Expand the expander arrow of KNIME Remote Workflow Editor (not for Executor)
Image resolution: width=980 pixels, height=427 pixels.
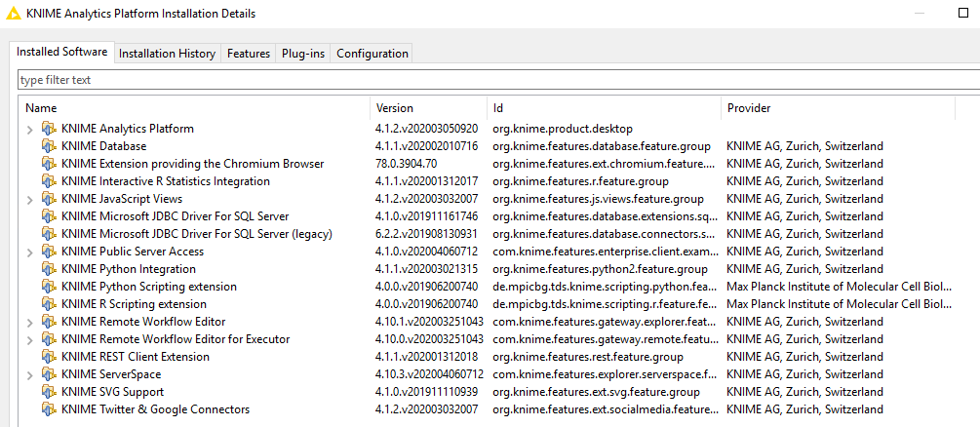[x=29, y=322]
